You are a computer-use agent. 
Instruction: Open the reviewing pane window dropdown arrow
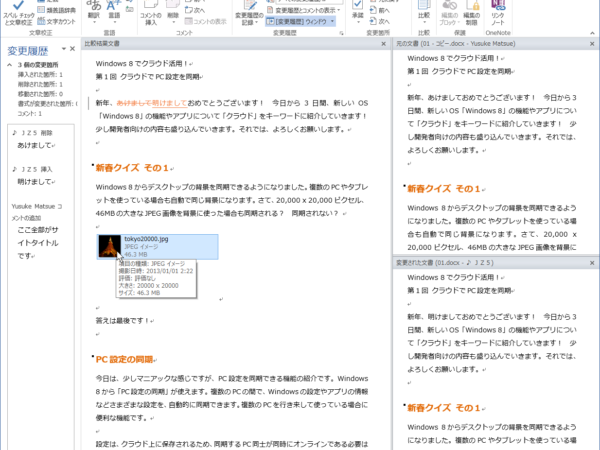pyautogui.click(x=332, y=21)
